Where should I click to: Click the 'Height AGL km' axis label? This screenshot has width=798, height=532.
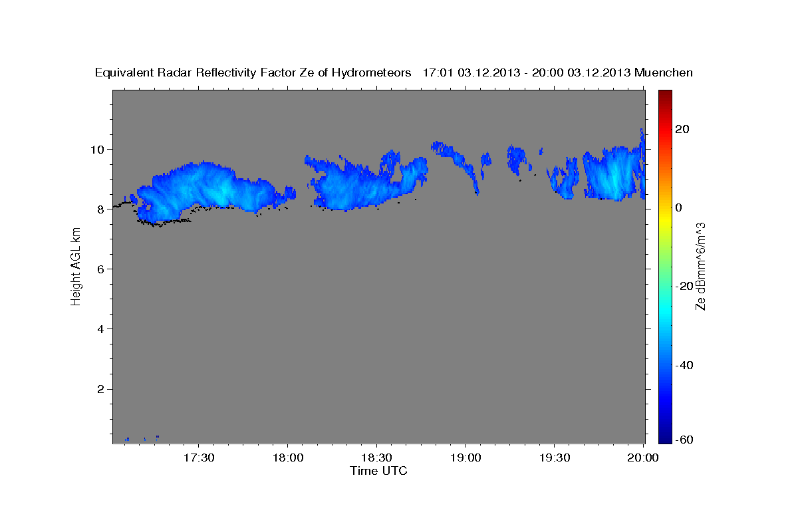(76, 268)
